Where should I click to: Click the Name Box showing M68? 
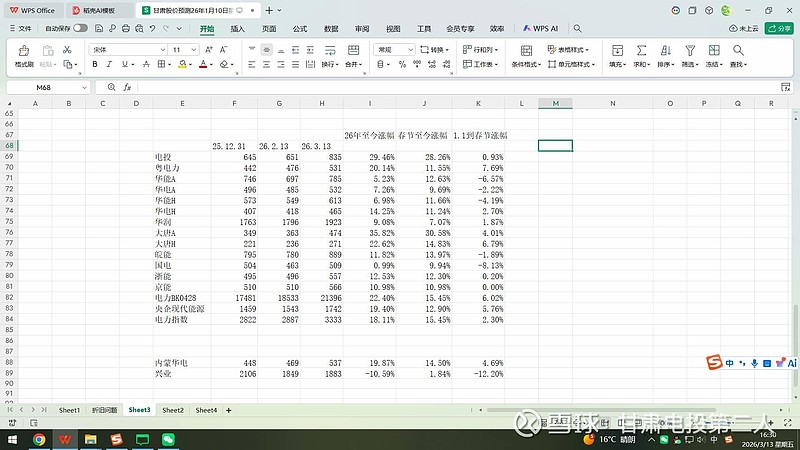(45, 87)
